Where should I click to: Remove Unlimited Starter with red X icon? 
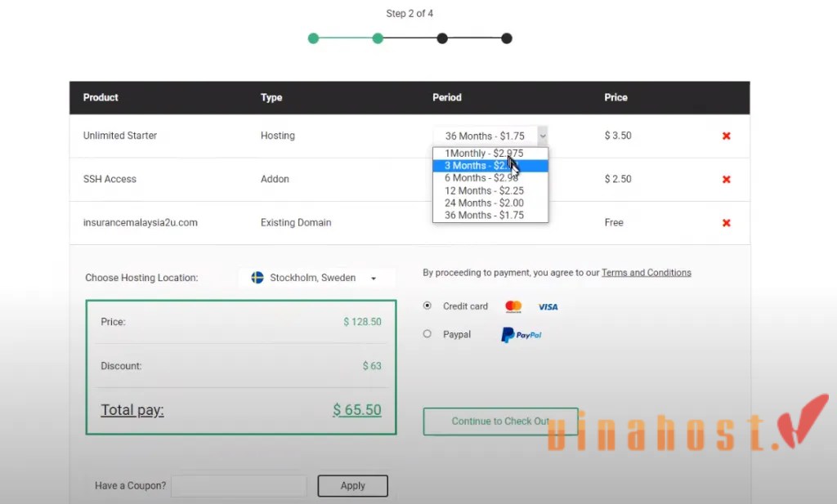[x=726, y=136]
